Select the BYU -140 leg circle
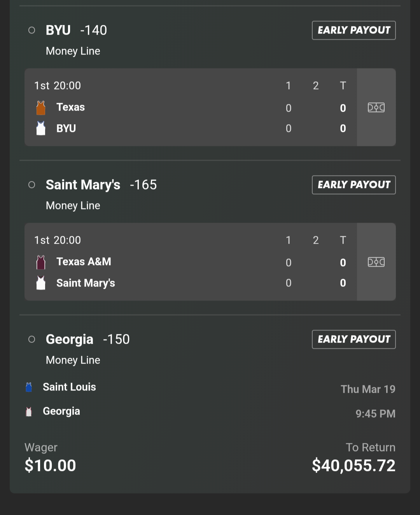 click(x=32, y=30)
